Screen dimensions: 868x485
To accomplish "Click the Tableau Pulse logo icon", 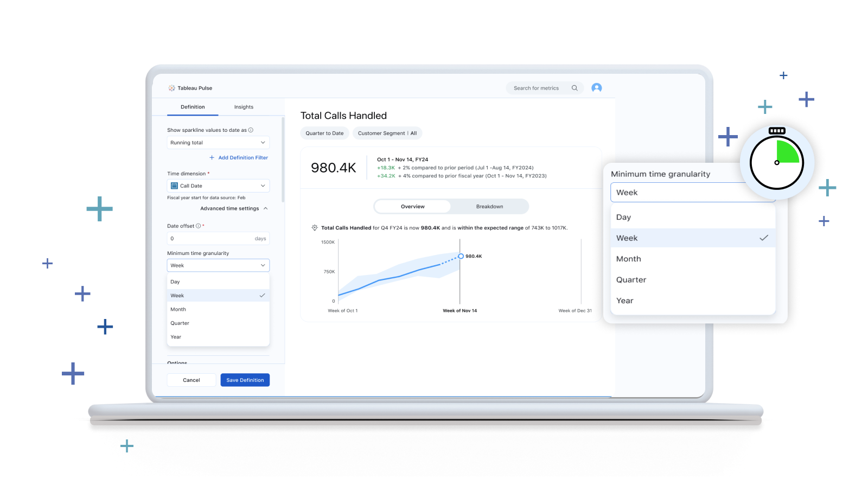I will [171, 88].
